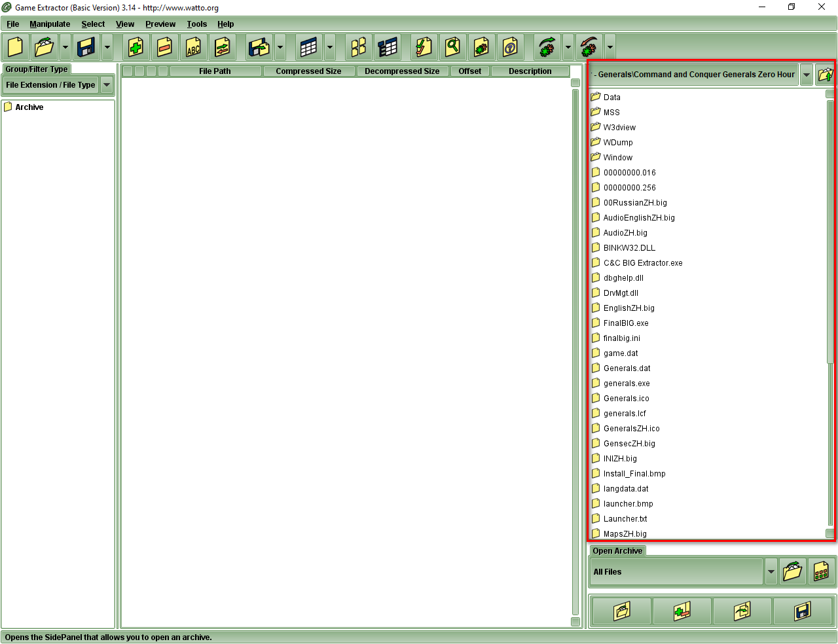Click the Extract Files floppy-and-folder toolbar icon
Viewport: 838px width, 644px height.
point(259,47)
